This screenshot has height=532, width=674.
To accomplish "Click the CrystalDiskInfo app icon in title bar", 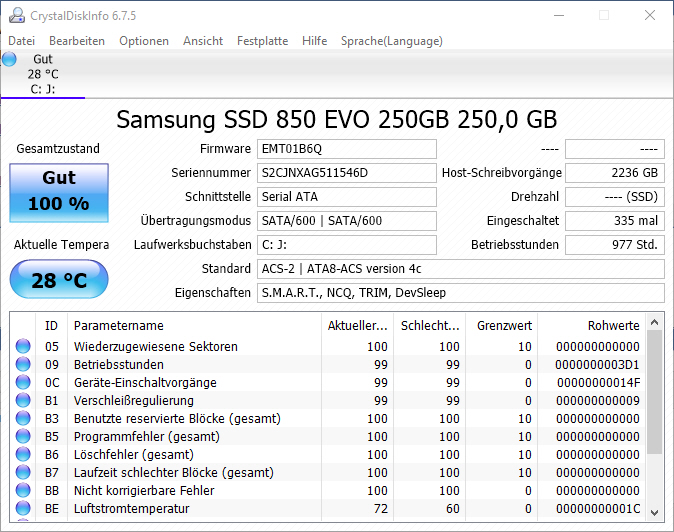I will pos(17,15).
